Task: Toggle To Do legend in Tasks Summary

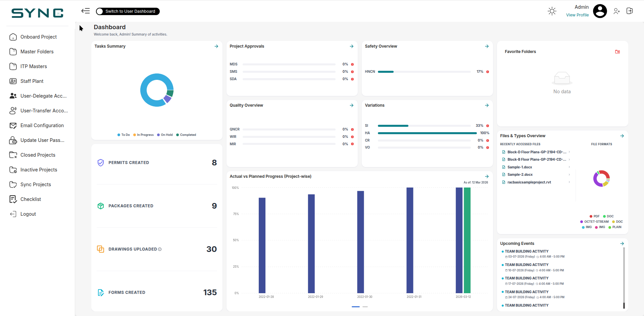Action: [123, 135]
